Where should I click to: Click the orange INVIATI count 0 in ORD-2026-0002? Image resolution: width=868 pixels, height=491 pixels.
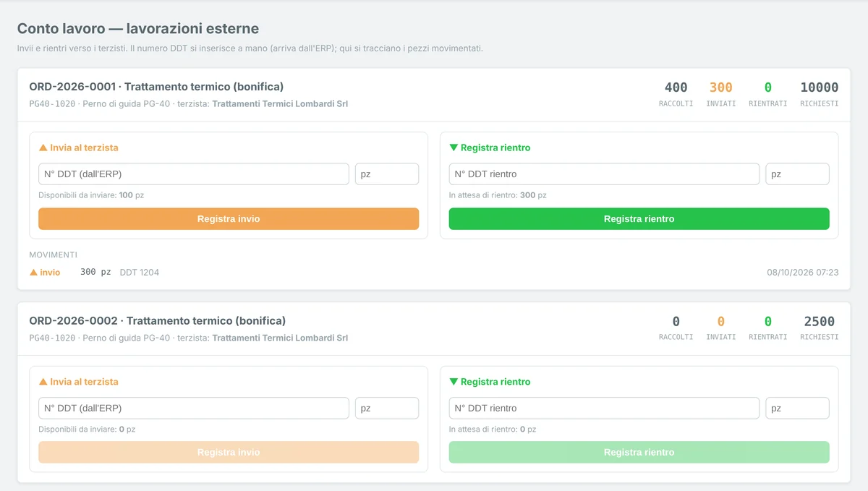pyautogui.click(x=721, y=322)
